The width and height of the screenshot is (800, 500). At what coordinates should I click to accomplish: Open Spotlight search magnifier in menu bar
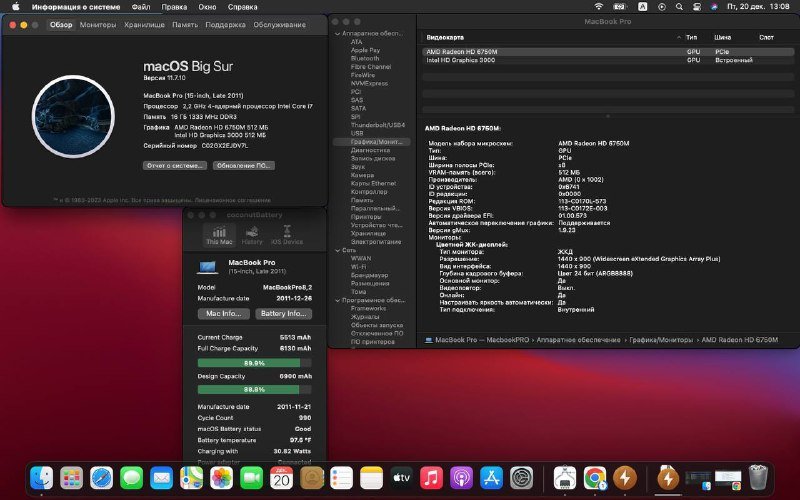(x=679, y=7)
